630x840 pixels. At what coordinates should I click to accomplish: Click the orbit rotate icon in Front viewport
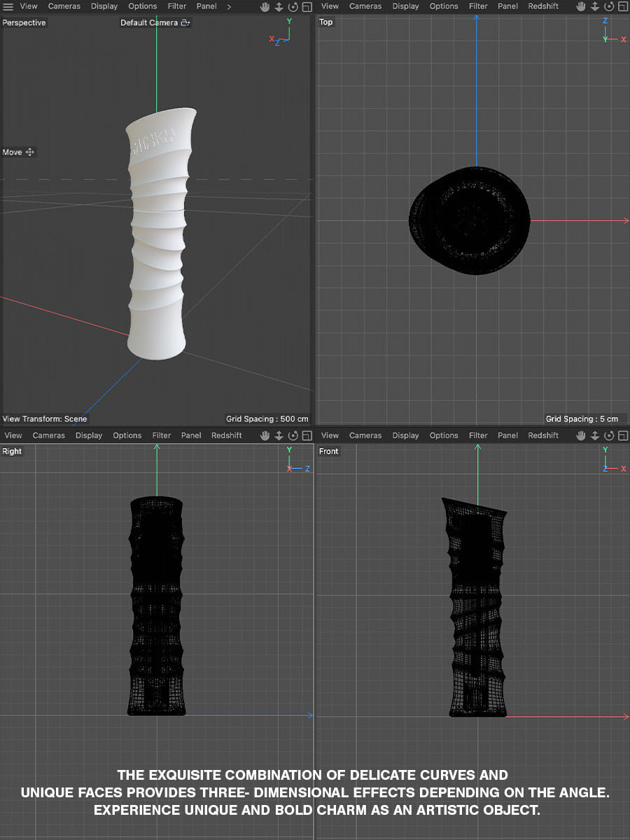click(608, 435)
